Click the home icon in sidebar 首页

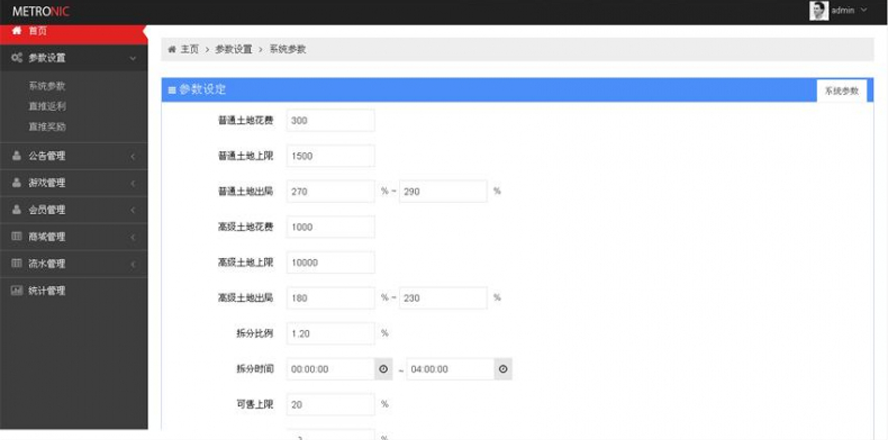(x=17, y=31)
